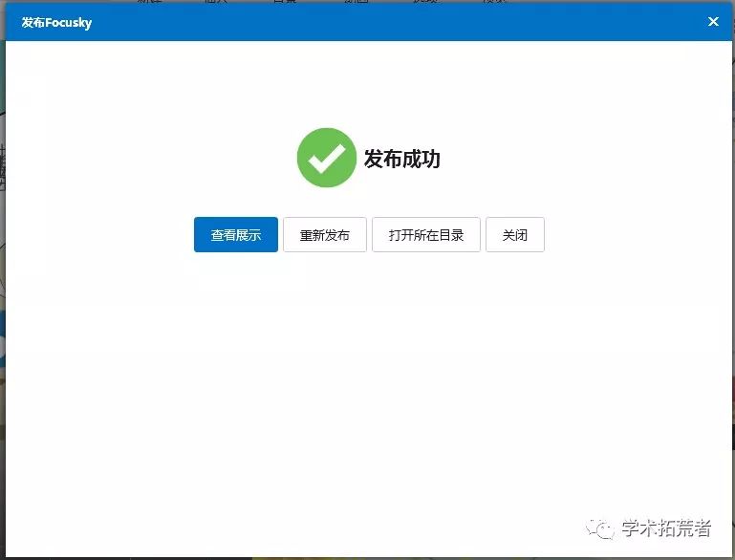This screenshot has width=735, height=560.
Task: Close the 发布Focusky dialog with X
Action: [713, 22]
